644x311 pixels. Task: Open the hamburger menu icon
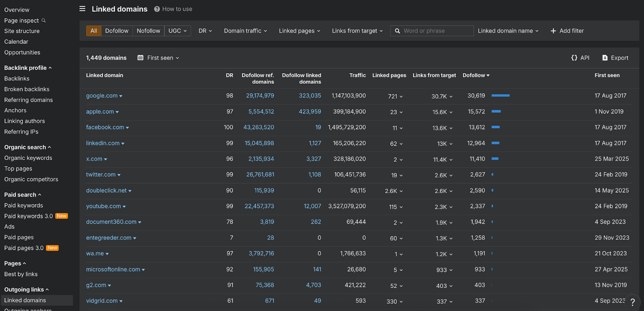click(83, 8)
